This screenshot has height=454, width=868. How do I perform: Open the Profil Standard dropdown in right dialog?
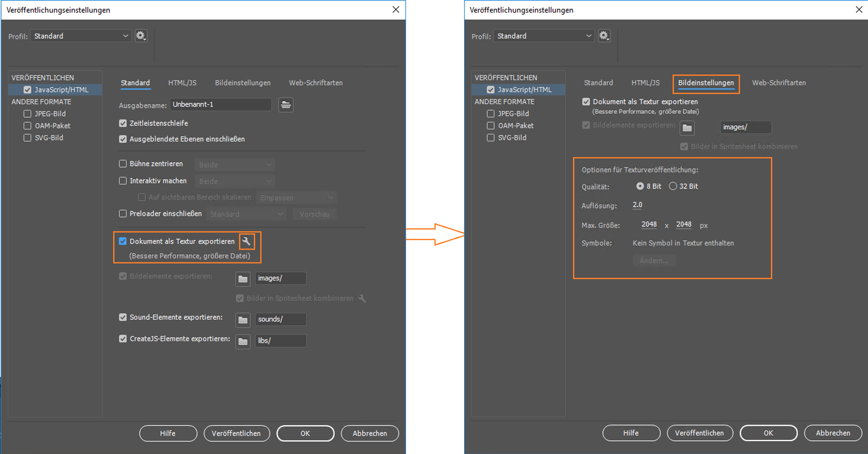(544, 36)
